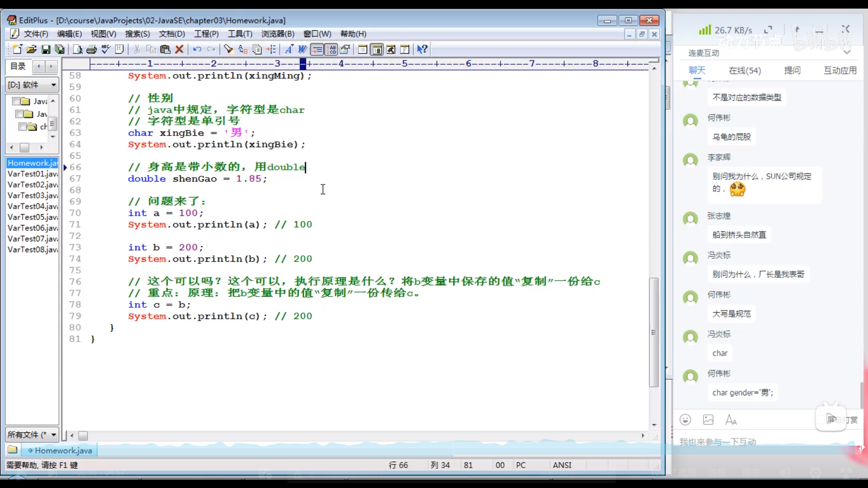Click the Print toolbar icon

pyautogui.click(x=91, y=49)
